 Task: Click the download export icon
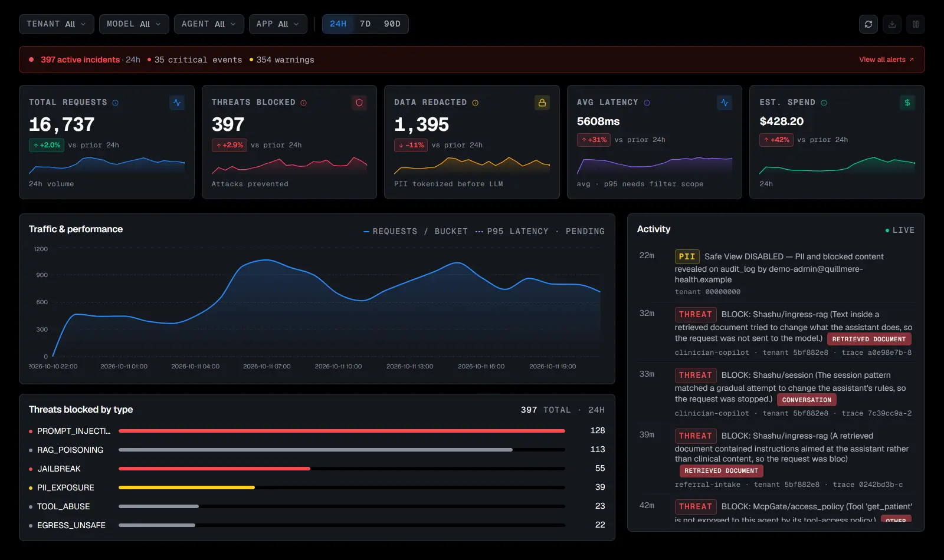892,24
